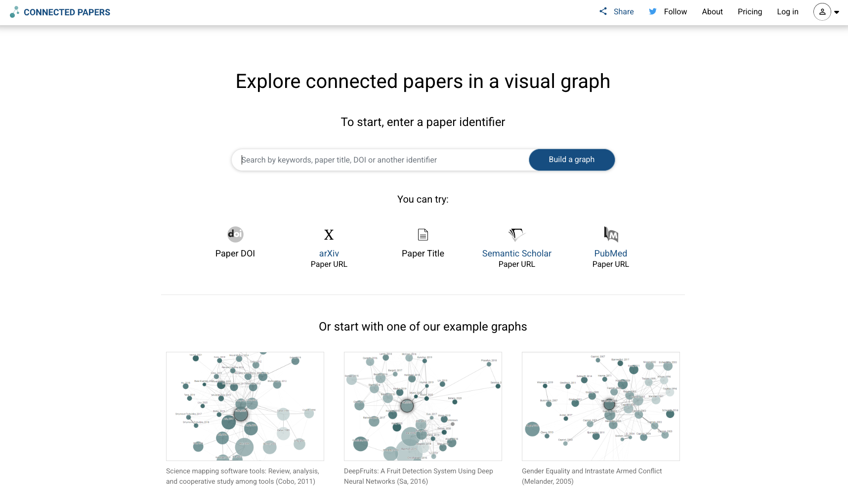Open the Science mapping software tools example graph
848x504 pixels.
245,406
